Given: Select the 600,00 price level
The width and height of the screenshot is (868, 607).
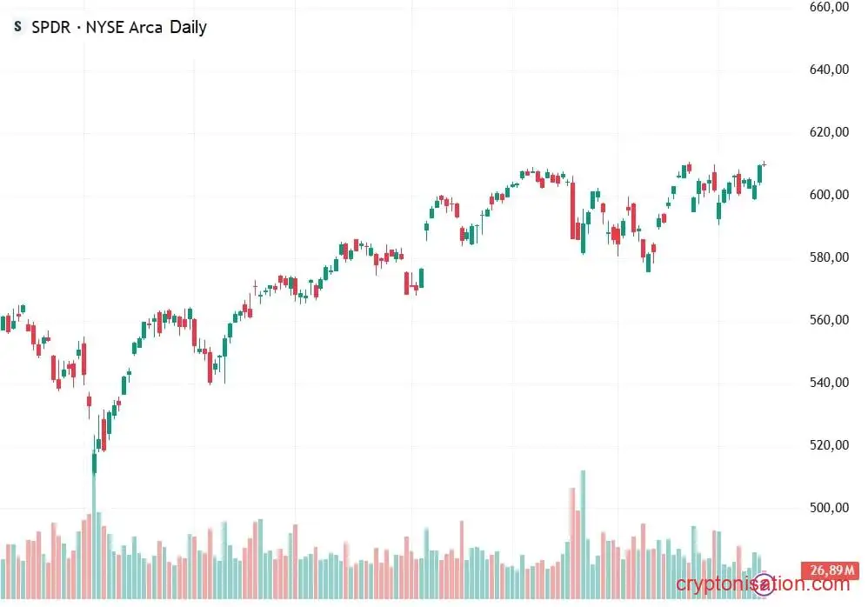Looking at the screenshot, I should tap(829, 194).
